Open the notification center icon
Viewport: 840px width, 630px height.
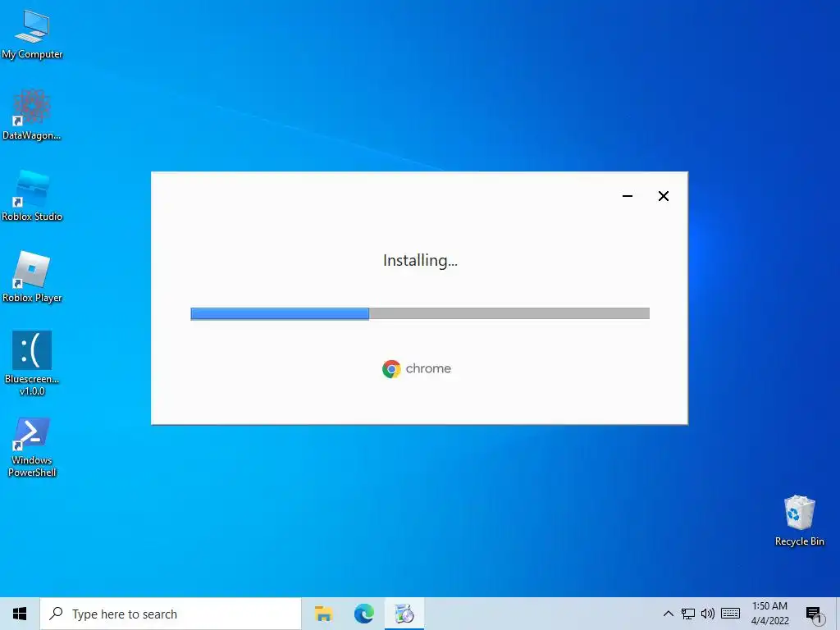815,615
